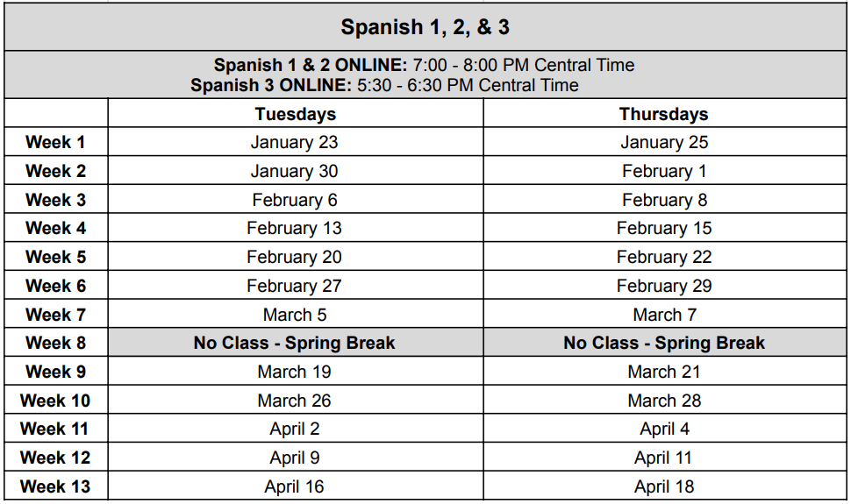Click the Spanish 1, 2, & 3 title
This screenshot has height=504, width=851.
(425, 27)
